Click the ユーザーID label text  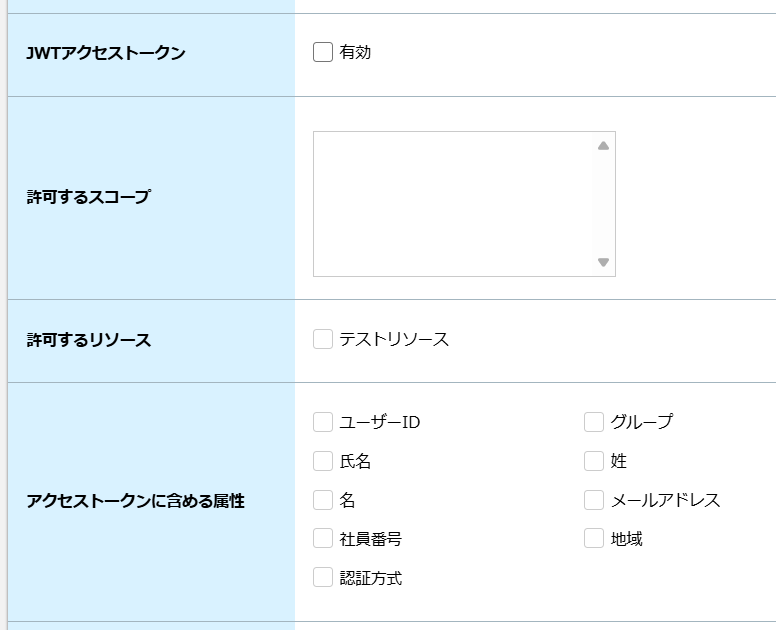[380, 422]
